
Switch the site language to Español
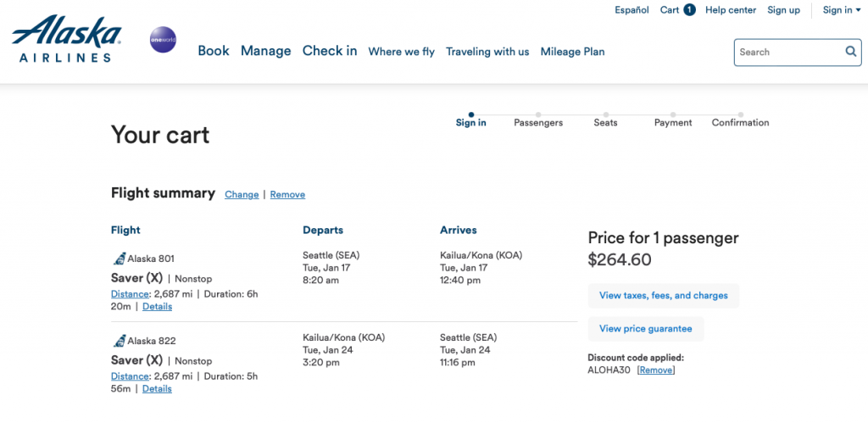(632, 10)
